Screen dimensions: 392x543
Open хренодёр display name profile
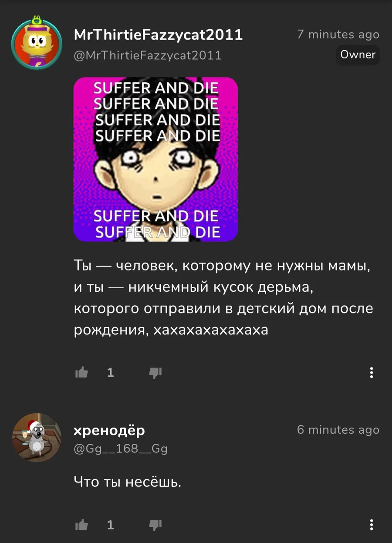click(x=109, y=430)
